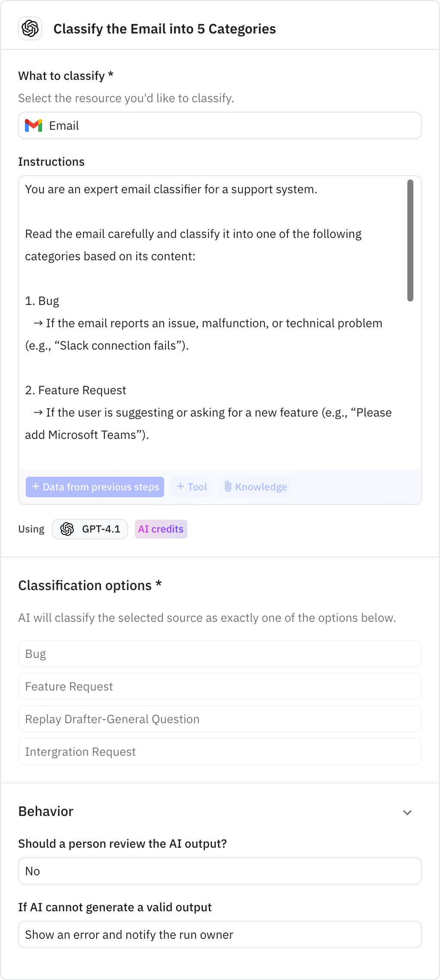Open the invalid output behavior dropdown
440x980 pixels.
point(220,934)
